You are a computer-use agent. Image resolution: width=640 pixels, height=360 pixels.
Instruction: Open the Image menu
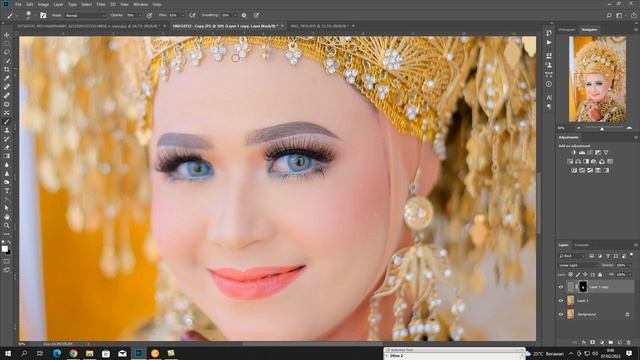pos(43,4)
